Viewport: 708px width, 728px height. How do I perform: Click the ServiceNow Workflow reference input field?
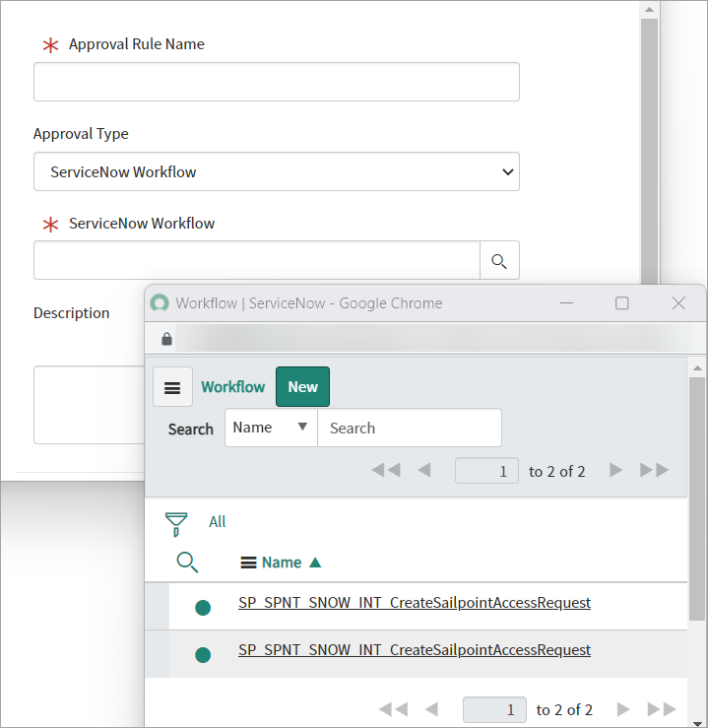(x=257, y=260)
